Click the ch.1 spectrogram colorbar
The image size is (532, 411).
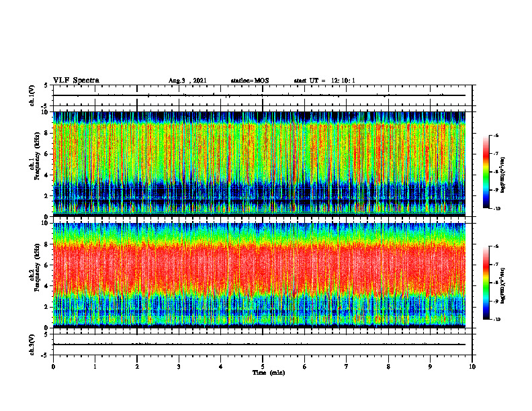[486, 172]
